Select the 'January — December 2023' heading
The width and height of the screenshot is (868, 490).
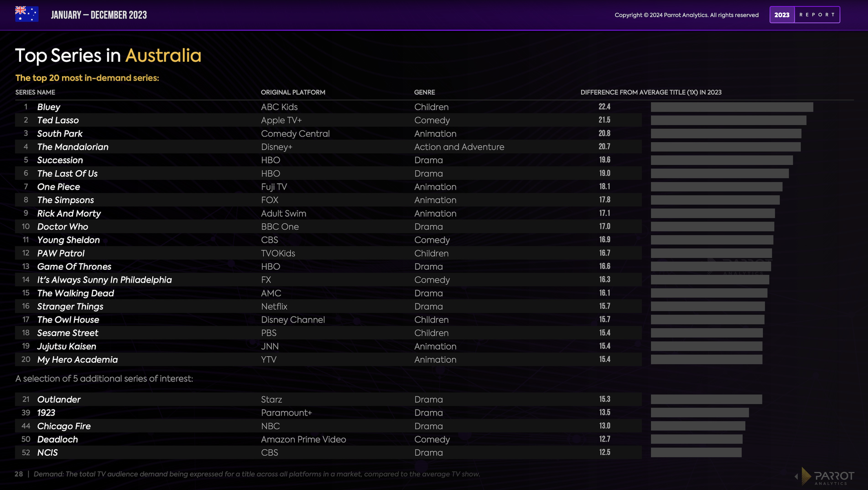point(99,15)
